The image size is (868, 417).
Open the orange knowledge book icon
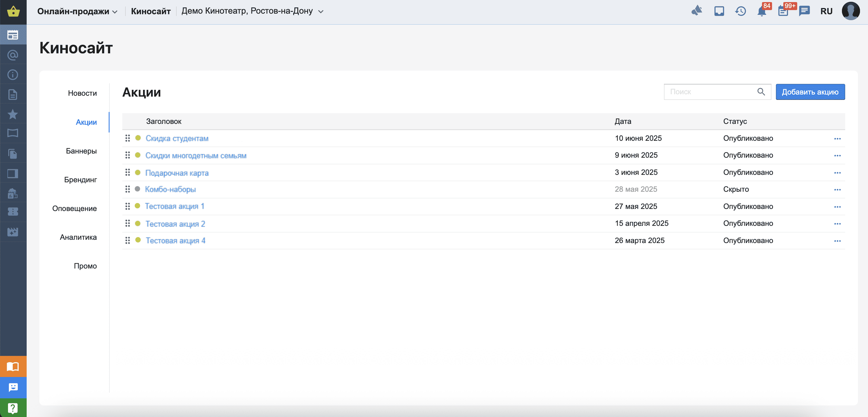pyautogui.click(x=13, y=366)
